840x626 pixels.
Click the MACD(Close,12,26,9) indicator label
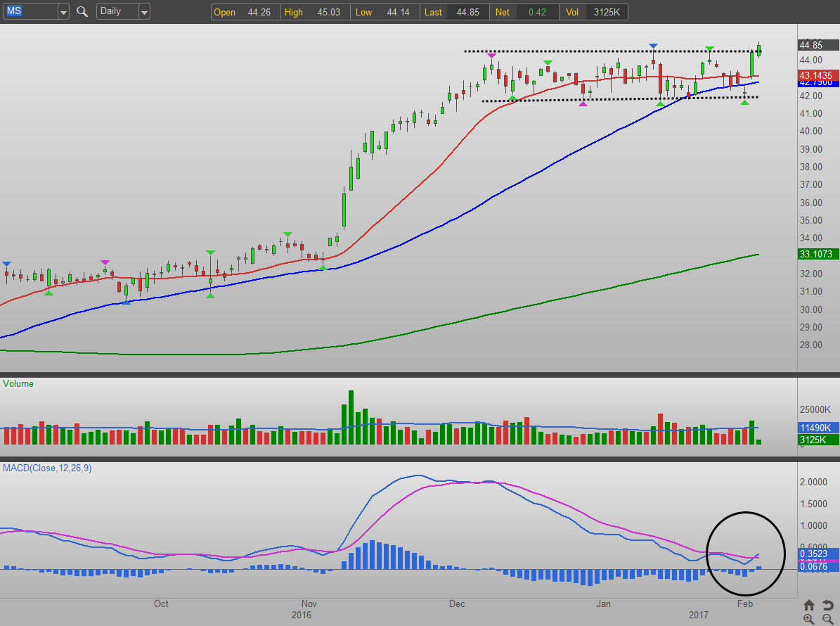[46, 468]
